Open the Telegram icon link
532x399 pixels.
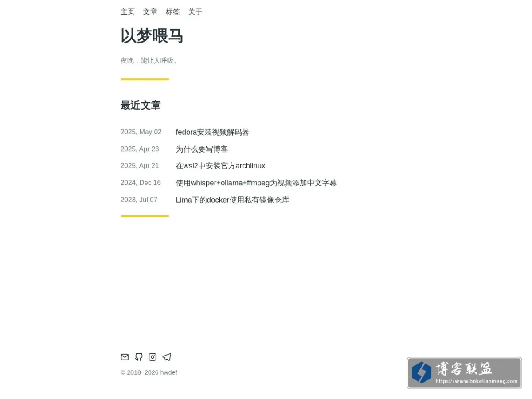[167, 357]
